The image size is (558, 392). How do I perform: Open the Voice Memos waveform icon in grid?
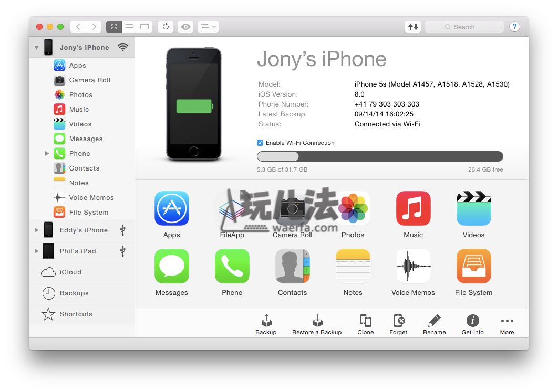click(x=413, y=266)
